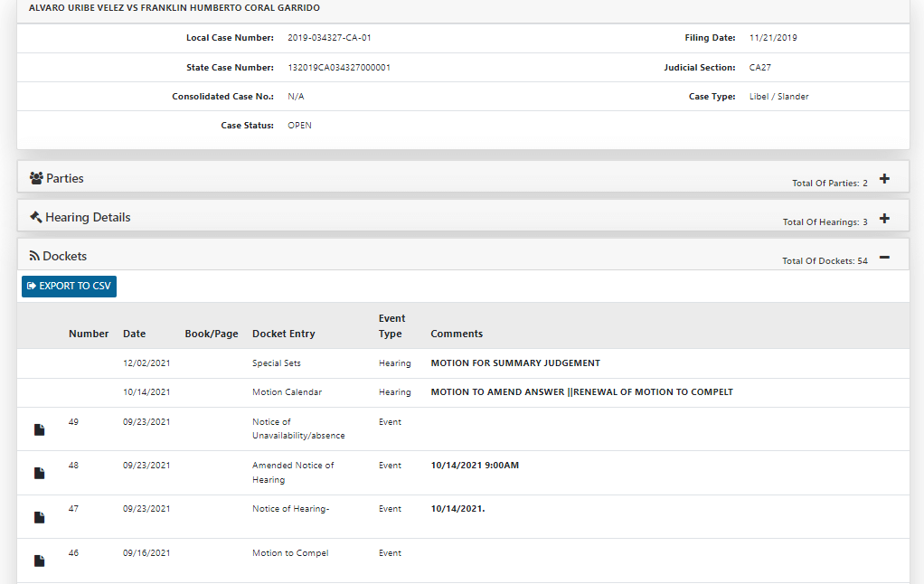Click the Motion to Compel entry

pyautogui.click(x=290, y=552)
